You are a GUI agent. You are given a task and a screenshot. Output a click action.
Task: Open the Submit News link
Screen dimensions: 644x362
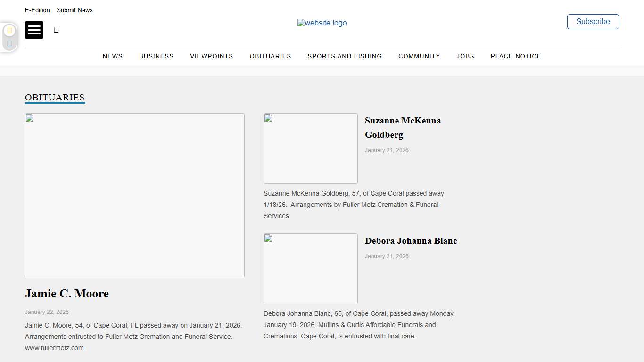coord(74,10)
